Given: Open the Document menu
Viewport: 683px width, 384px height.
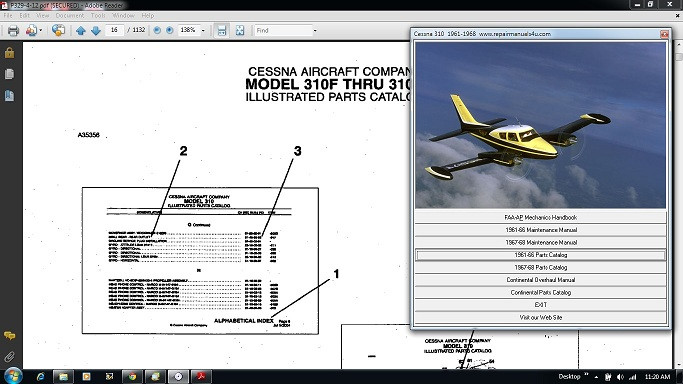Looking at the screenshot, I should tap(70, 15).
